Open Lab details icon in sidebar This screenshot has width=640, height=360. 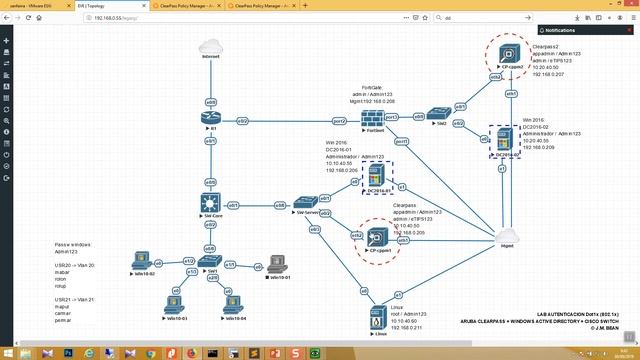pyautogui.click(x=6, y=144)
